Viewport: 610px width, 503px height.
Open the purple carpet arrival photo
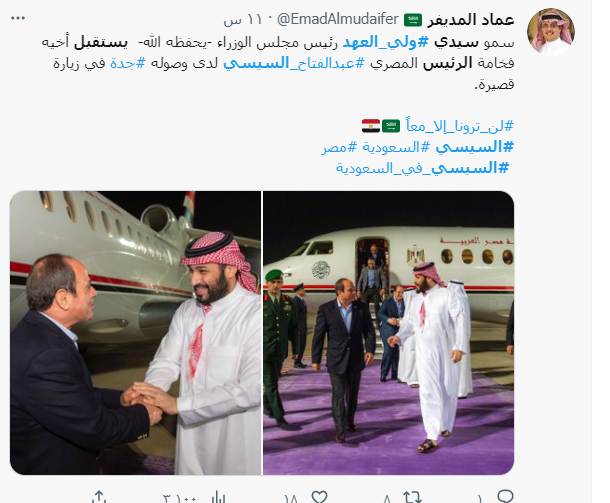389,333
